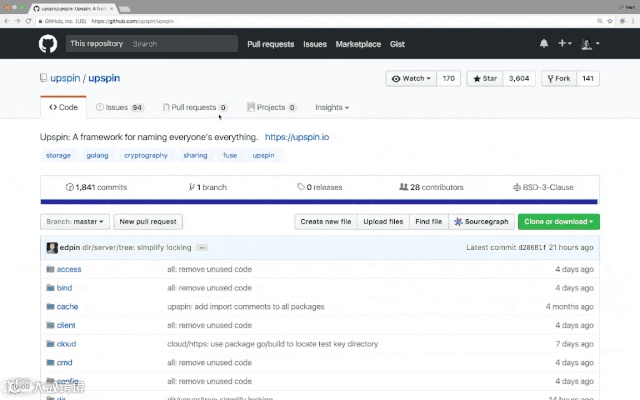Open Gist in the top navigation
Image resolution: width=640 pixels, height=400 pixels.
397,44
